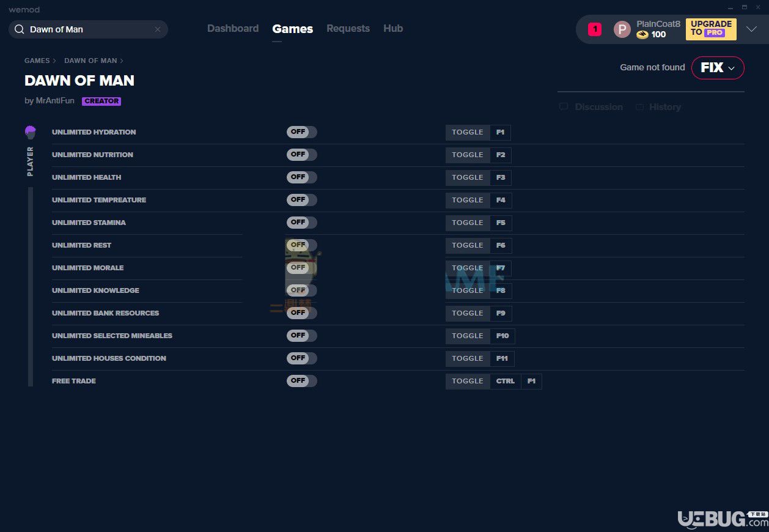The height and width of the screenshot is (532, 769).
Task: Click the History icon
Action: [x=639, y=107]
